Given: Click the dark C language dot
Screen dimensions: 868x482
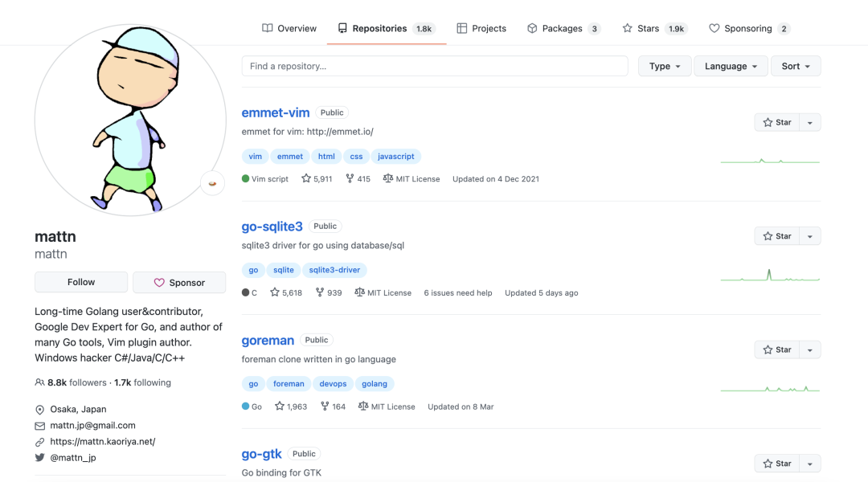Looking at the screenshot, I should coord(245,292).
